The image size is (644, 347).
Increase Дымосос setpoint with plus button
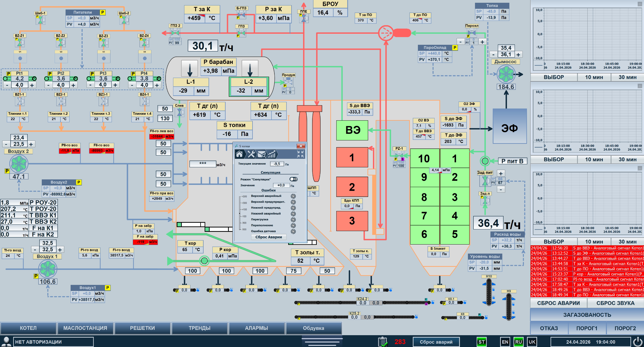coord(518,54)
